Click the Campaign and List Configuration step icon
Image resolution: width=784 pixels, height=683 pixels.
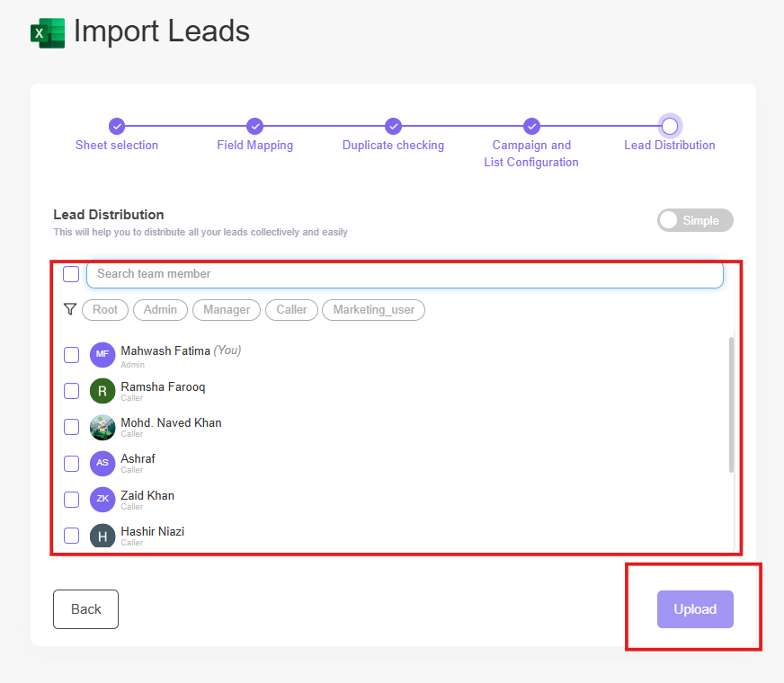531,127
